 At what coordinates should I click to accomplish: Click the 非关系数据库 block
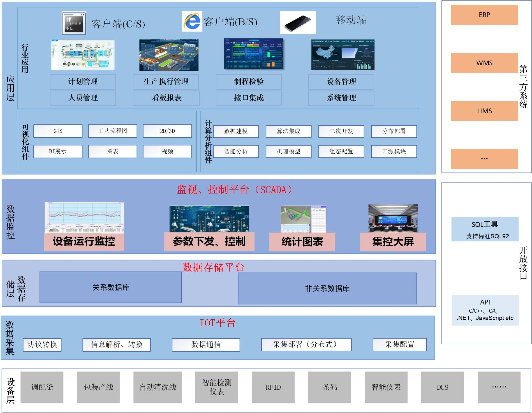pos(327,289)
